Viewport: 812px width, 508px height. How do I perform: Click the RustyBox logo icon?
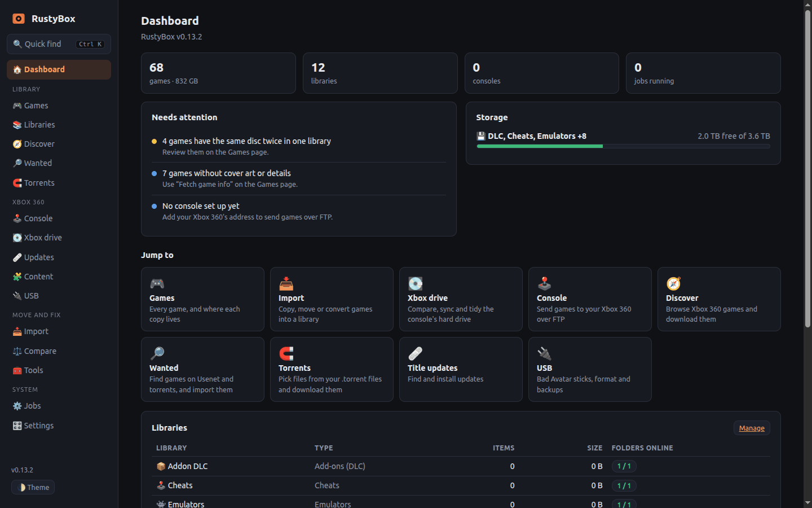coord(19,19)
